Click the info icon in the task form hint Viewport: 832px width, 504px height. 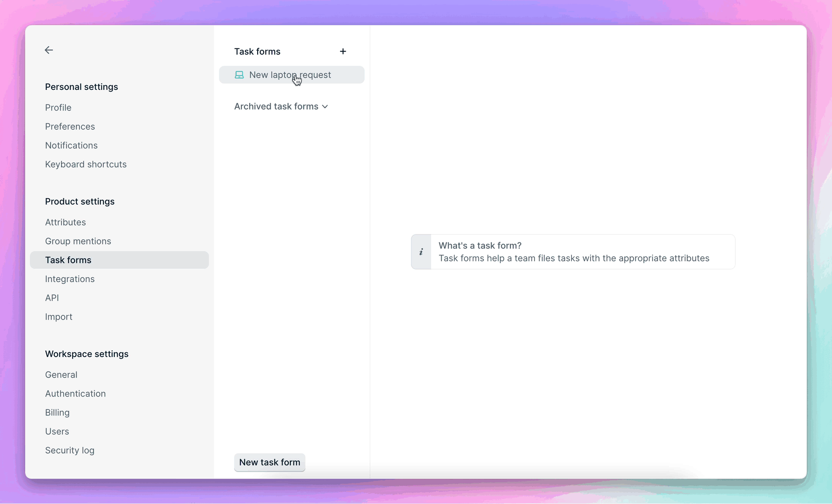click(421, 252)
